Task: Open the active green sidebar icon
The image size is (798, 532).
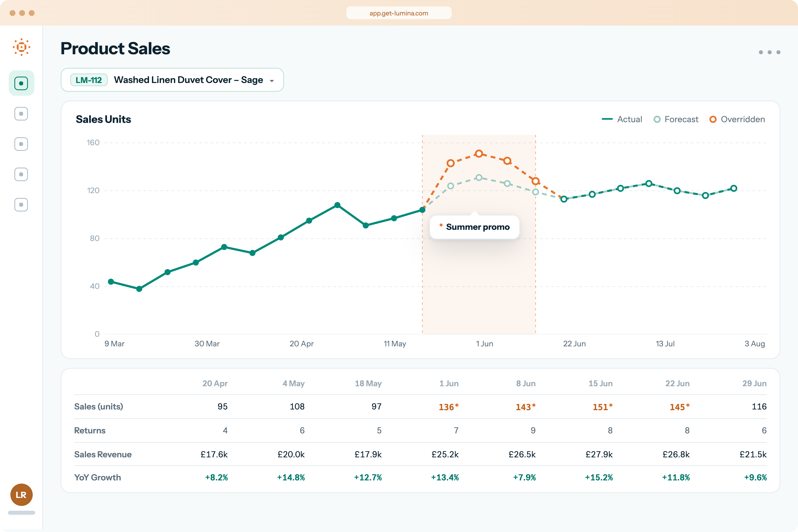Action: (21, 83)
